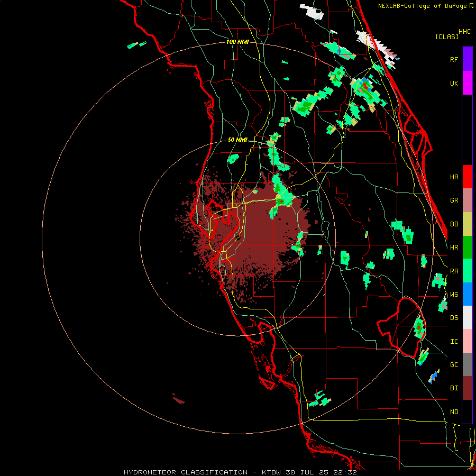Click the RF purple legend swatch

pos(467,59)
